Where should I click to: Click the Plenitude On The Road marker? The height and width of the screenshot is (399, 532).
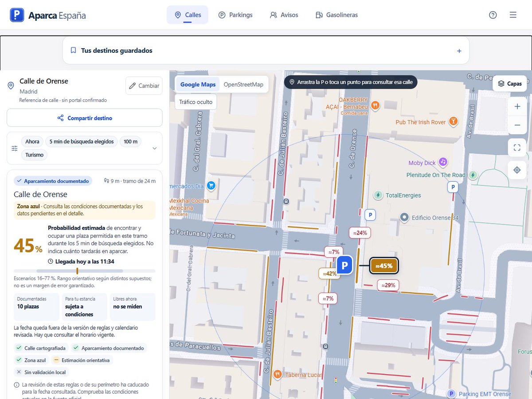click(x=473, y=175)
